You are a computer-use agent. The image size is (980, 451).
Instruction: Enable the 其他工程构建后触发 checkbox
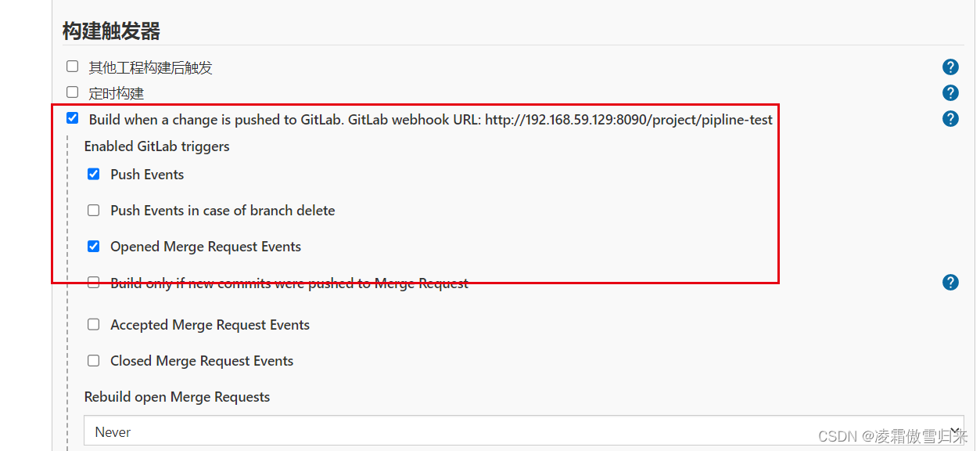(x=73, y=67)
